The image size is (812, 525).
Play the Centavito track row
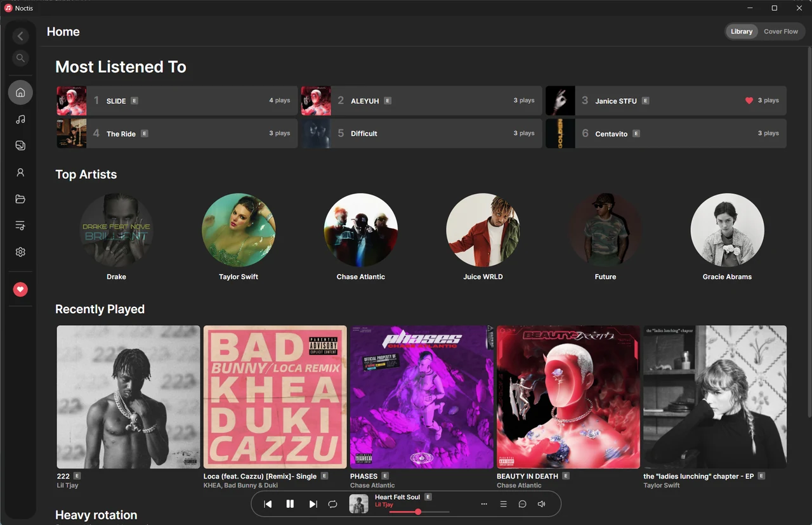(x=666, y=133)
